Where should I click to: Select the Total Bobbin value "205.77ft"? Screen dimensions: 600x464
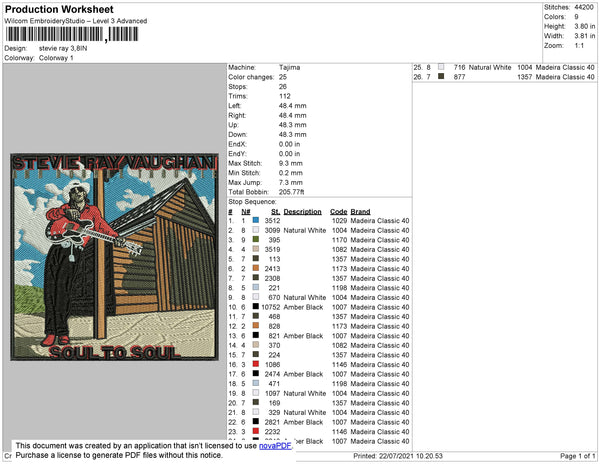[x=292, y=192]
